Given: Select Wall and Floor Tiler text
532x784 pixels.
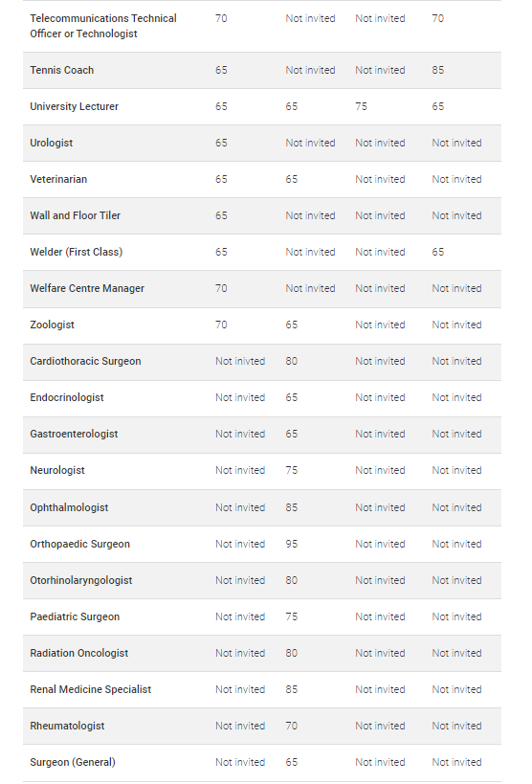Looking at the screenshot, I should [75, 215].
